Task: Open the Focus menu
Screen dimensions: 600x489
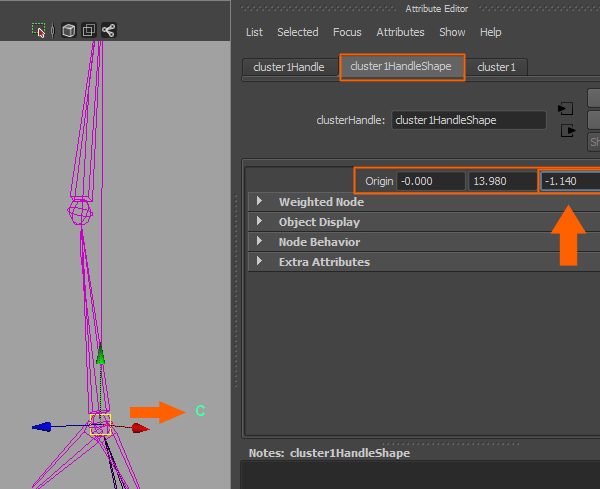Action: coord(347,32)
